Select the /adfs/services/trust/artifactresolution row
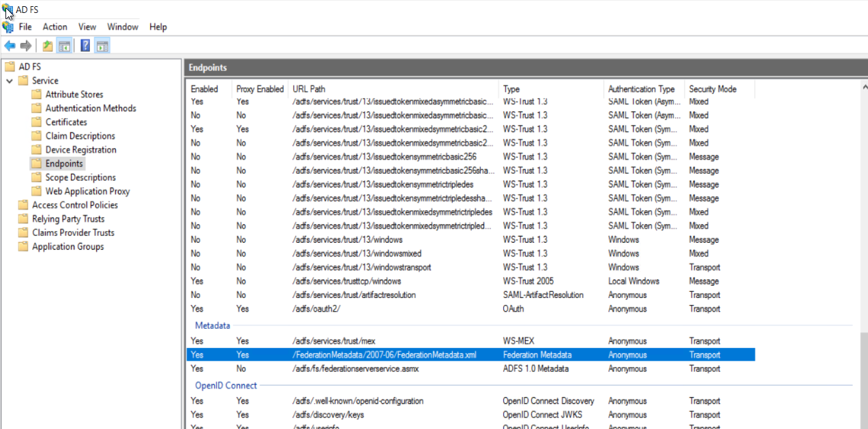Image resolution: width=868 pixels, height=429 pixels. 470,295
